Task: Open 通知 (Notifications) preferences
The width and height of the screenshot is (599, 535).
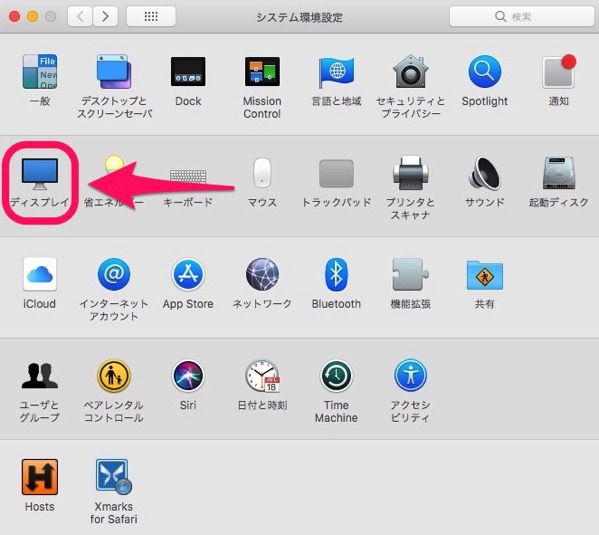Action: tap(559, 72)
